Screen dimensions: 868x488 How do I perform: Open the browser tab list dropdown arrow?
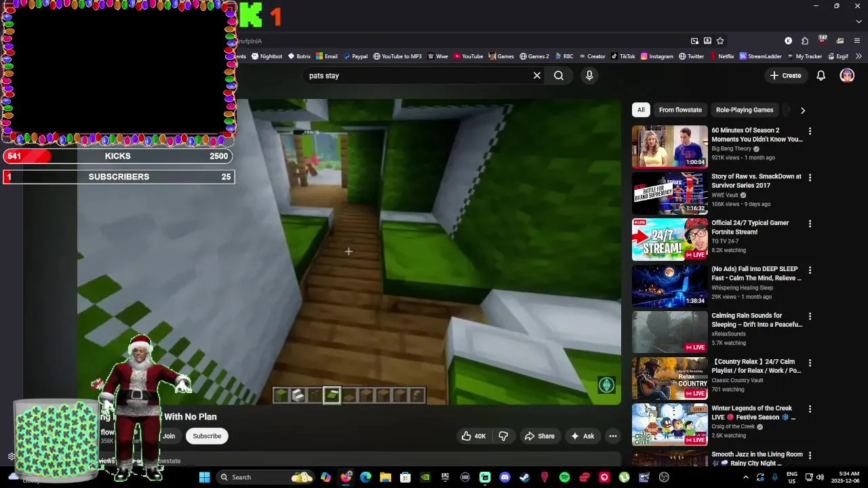859,22
